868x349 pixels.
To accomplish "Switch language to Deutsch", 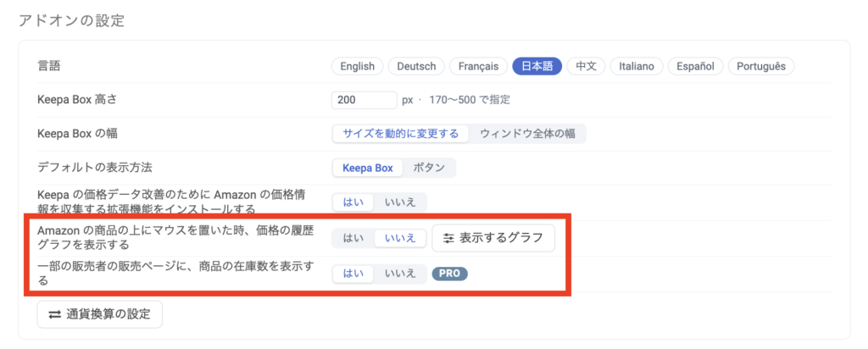I will (416, 66).
